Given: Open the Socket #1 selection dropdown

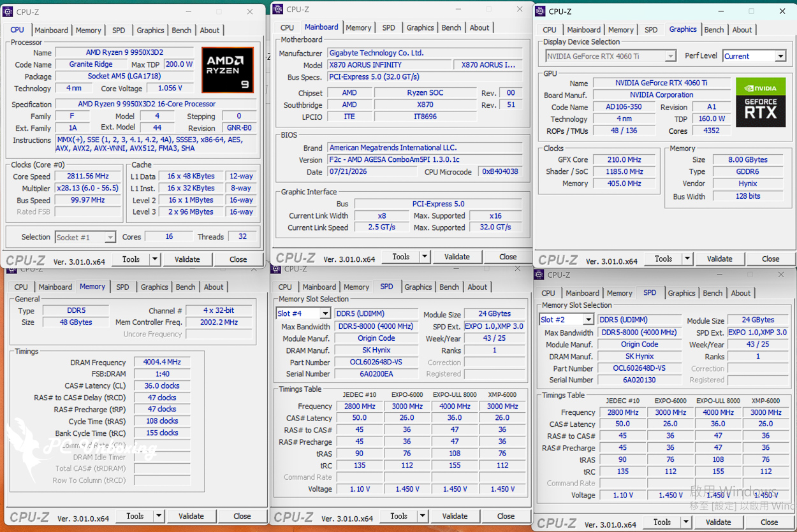Looking at the screenshot, I should [x=110, y=237].
